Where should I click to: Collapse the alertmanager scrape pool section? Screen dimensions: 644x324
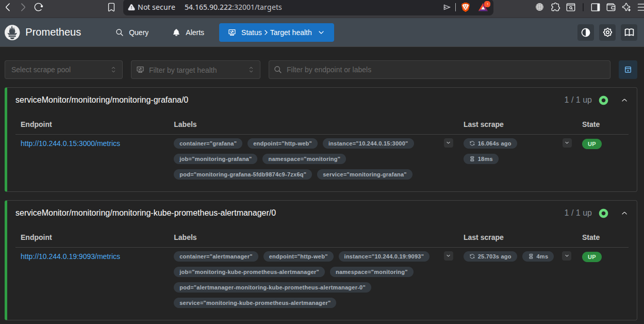tap(624, 213)
